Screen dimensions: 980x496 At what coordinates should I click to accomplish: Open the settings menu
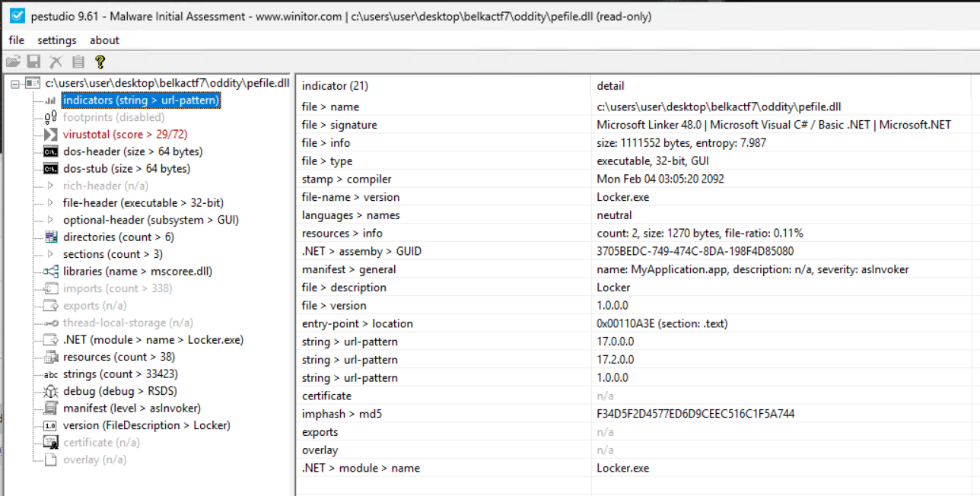[x=57, y=40]
